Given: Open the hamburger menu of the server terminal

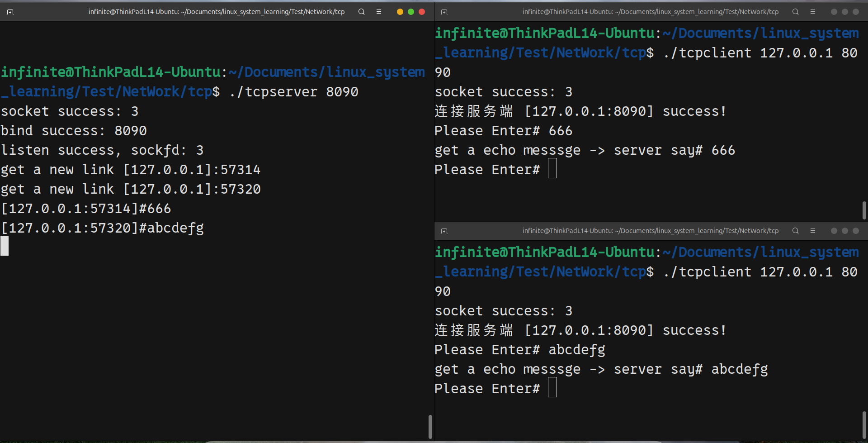Looking at the screenshot, I should (x=379, y=12).
